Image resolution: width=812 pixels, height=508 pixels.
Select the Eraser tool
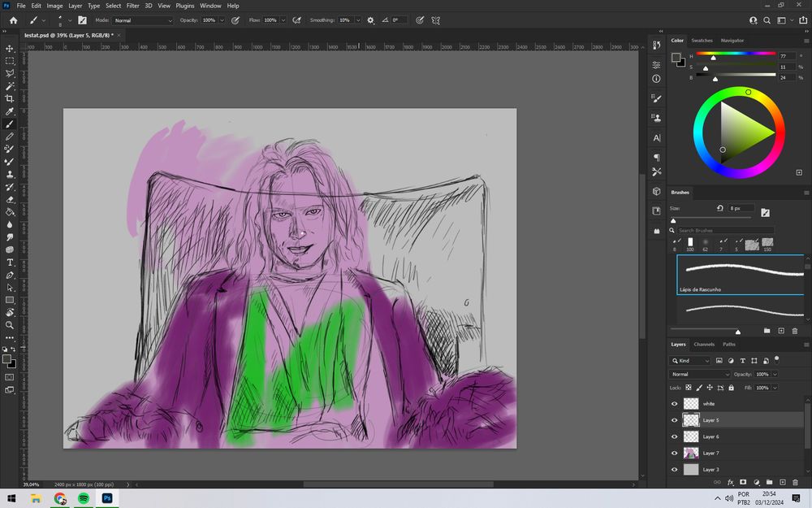coord(9,200)
